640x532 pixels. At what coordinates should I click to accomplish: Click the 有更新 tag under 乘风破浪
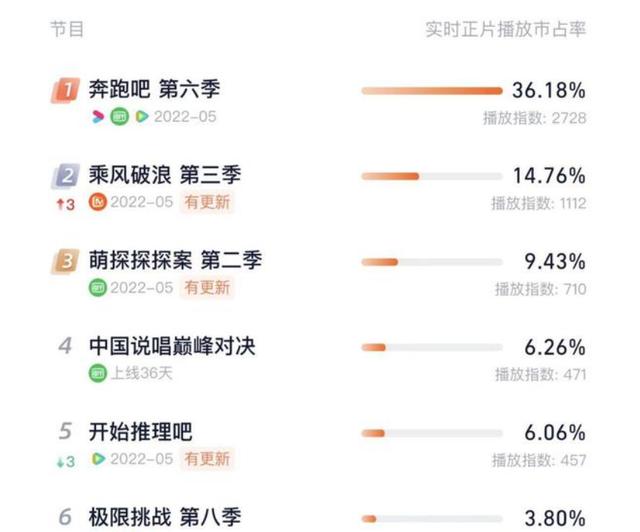(207, 202)
